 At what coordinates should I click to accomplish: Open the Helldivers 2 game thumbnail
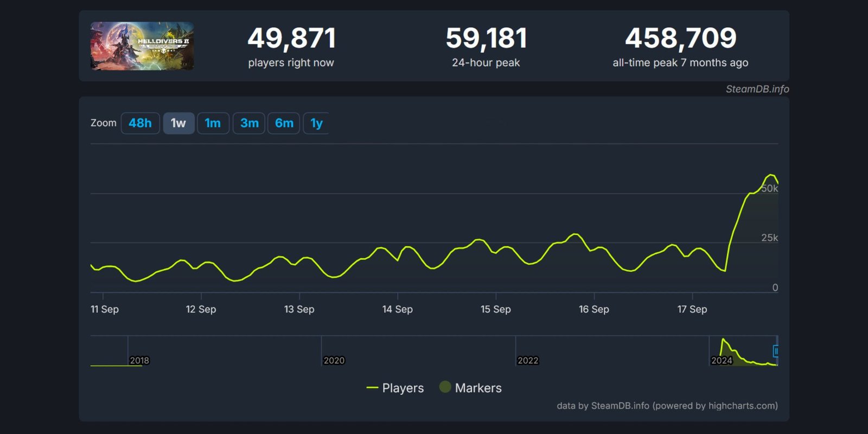(x=142, y=46)
